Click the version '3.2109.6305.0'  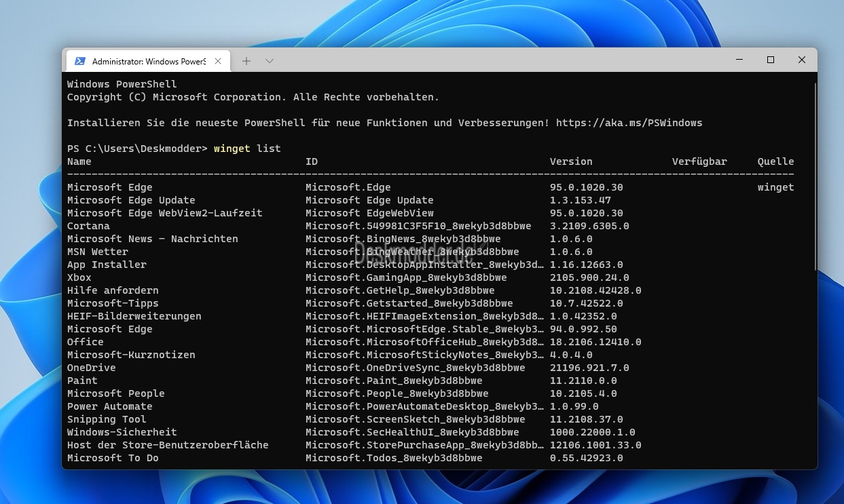pyautogui.click(x=589, y=226)
